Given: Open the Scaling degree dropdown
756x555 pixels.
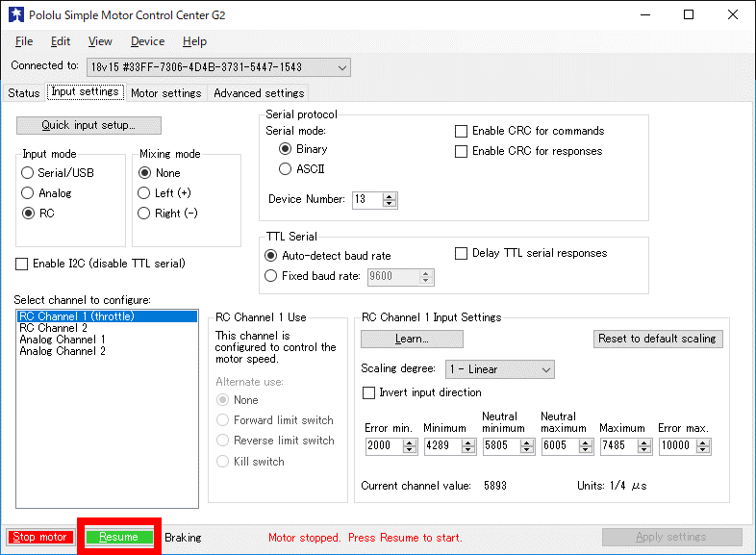Looking at the screenshot, I should (499, 369).
